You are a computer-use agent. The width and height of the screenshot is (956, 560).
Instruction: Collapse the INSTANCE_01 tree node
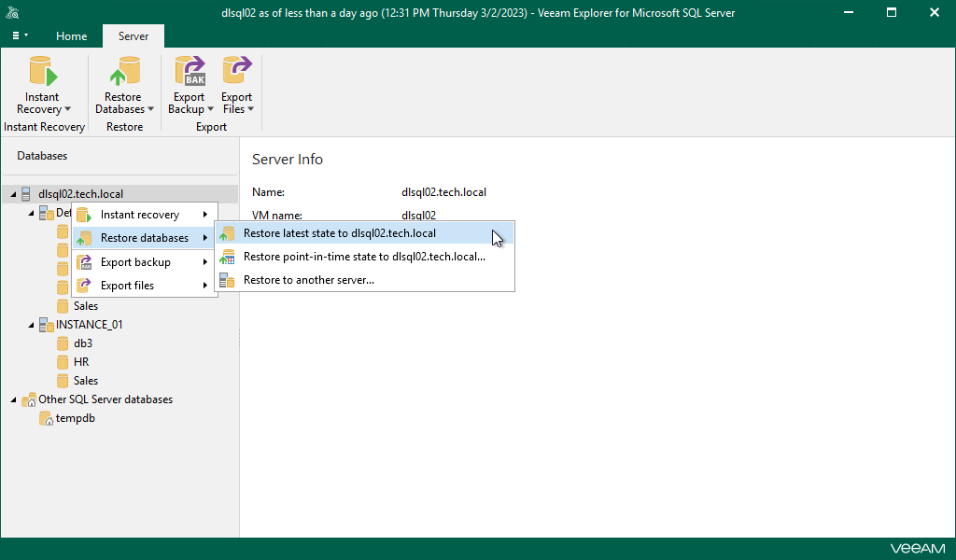pos(30,324)
